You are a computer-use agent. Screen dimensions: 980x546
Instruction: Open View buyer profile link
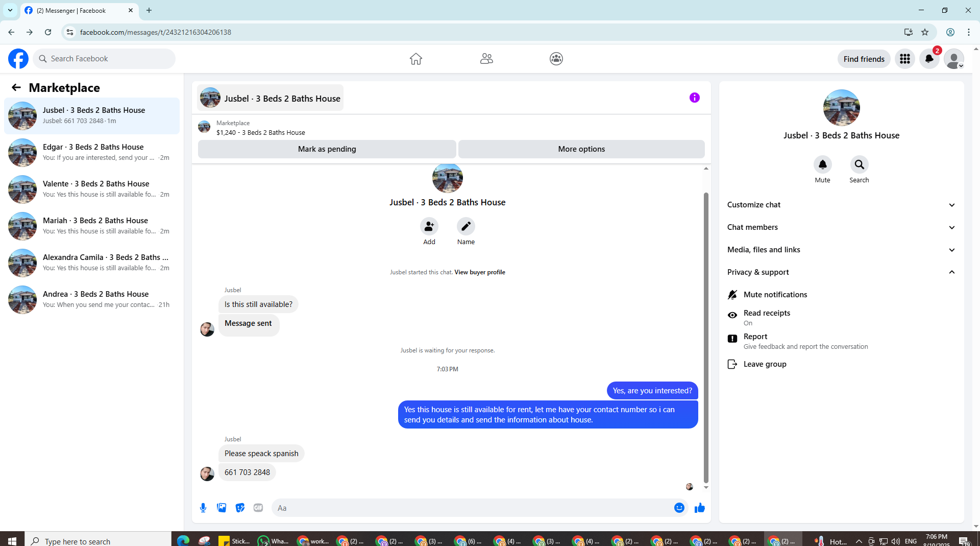pos(480,272)
